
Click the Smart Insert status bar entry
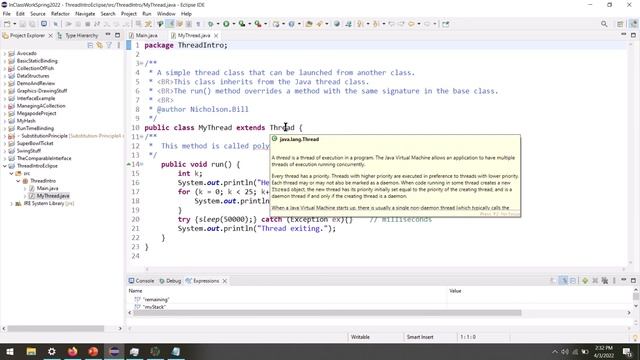[x=420, y=337]
